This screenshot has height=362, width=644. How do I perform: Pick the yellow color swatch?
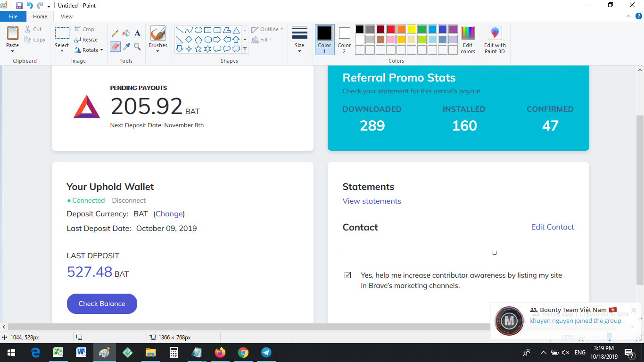412,29
